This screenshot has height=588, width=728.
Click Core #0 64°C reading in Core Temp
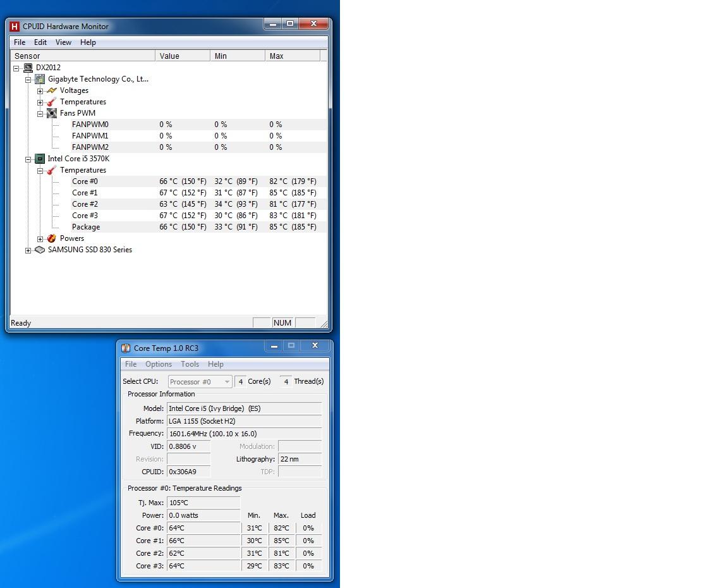(x=203, y=528)
